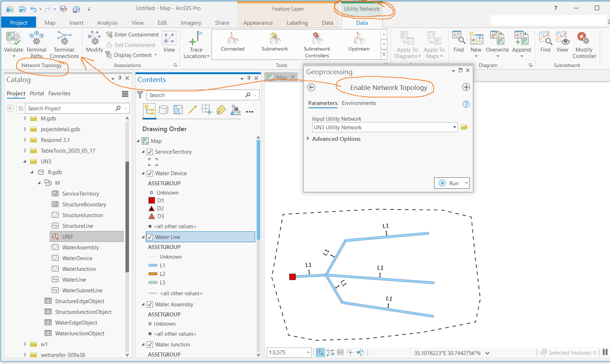Collapse the UN3 folder in Catalog

[x=25, y=161]
